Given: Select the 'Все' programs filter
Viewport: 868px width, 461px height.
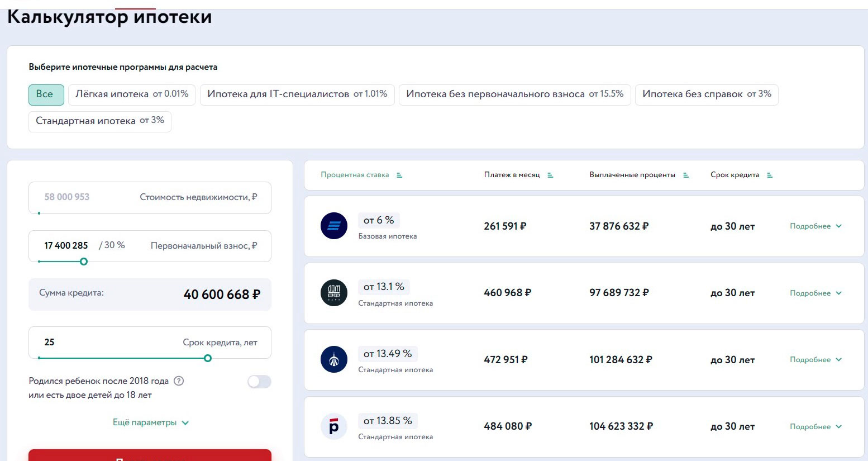Looking at the screenshot, I should point(46,94).
